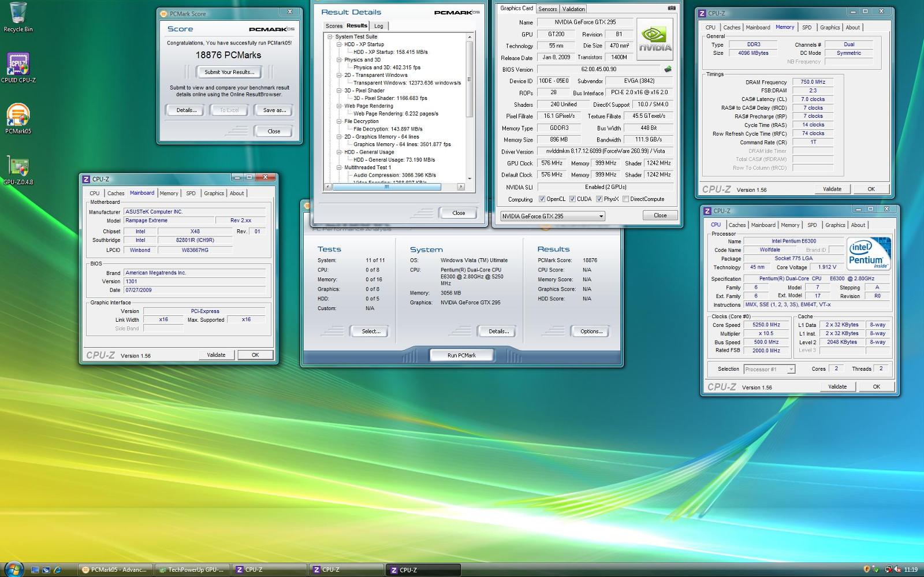This screenshot has width=924, height=577.
Task: Collapse the HDD - XP Startup node
Action: click(339, 44)
